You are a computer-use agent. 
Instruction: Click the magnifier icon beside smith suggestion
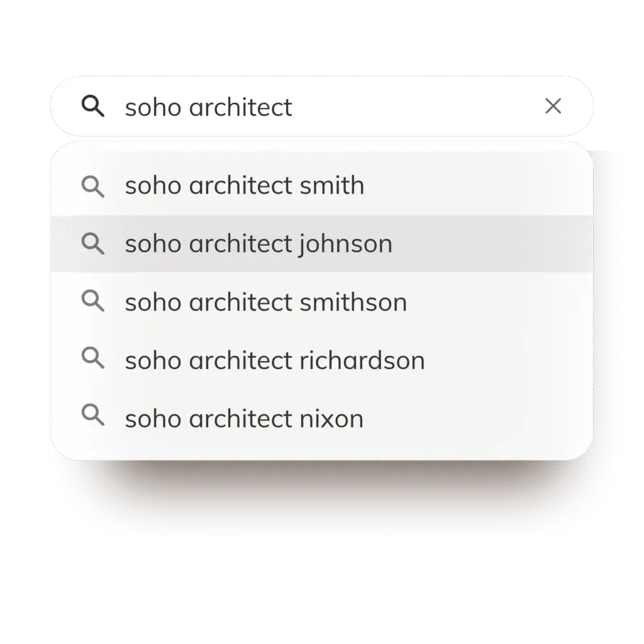point(93,186)
